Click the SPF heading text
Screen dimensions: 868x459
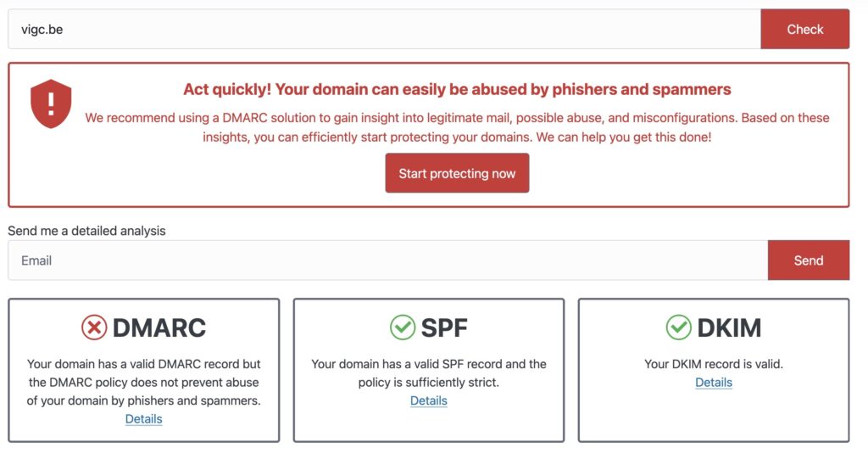443,327
